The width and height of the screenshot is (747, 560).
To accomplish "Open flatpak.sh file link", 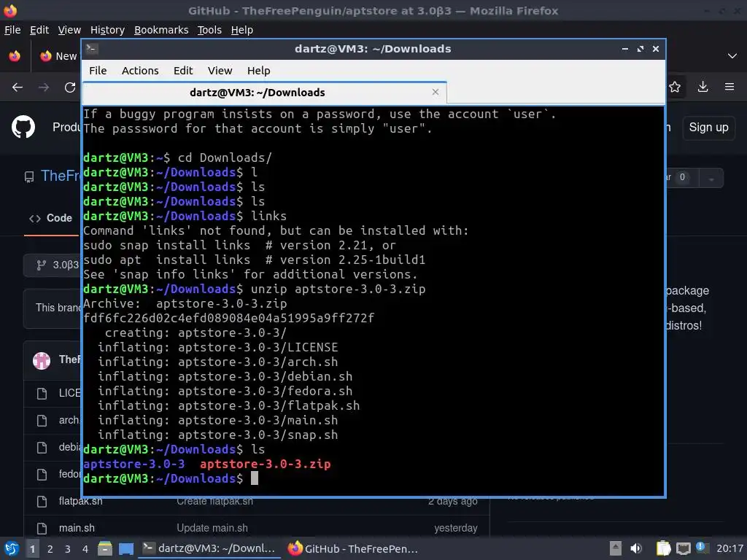I will click(x=80, y=501).
